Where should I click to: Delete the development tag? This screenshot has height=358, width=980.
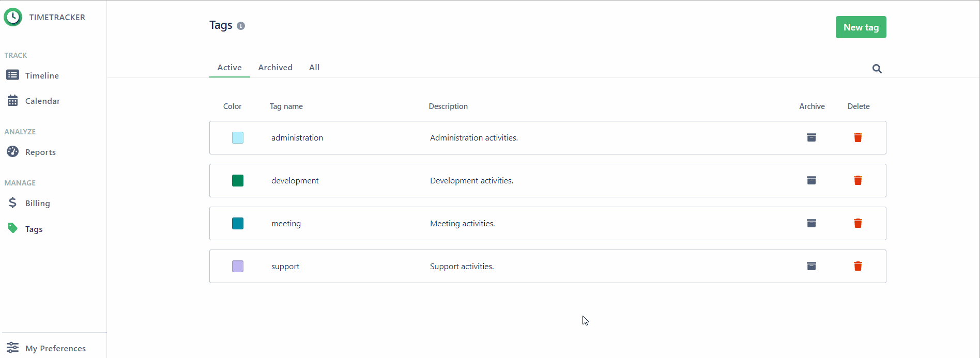pyautogui.click(x=857, y=180)
